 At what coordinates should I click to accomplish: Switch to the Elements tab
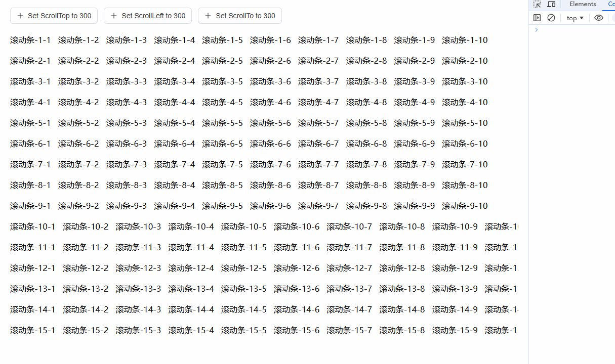(583, 4)
